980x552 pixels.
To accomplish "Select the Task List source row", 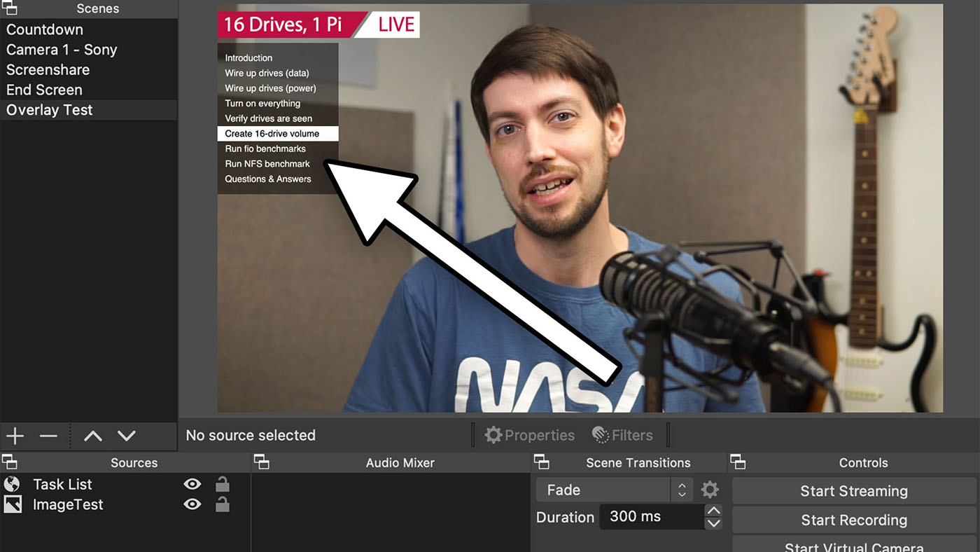I will 125,484.
